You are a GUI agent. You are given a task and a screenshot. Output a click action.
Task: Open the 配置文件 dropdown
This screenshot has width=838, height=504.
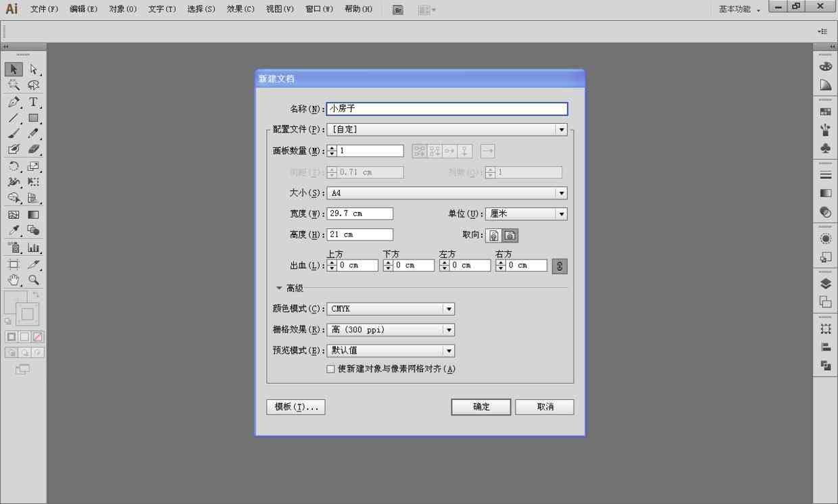(x=447, y=130)
